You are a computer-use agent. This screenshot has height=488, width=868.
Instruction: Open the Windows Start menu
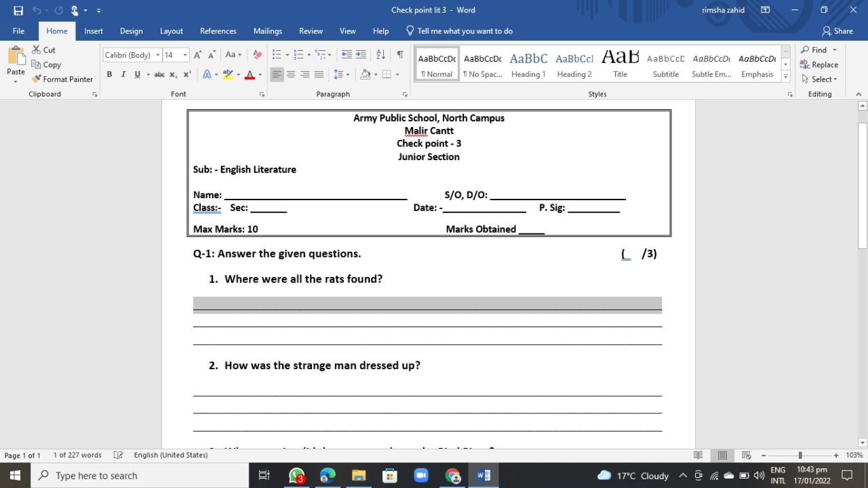pos(15,476)
